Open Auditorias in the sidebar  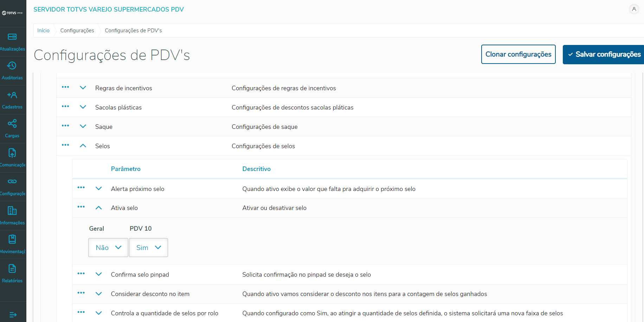(13, 71)
